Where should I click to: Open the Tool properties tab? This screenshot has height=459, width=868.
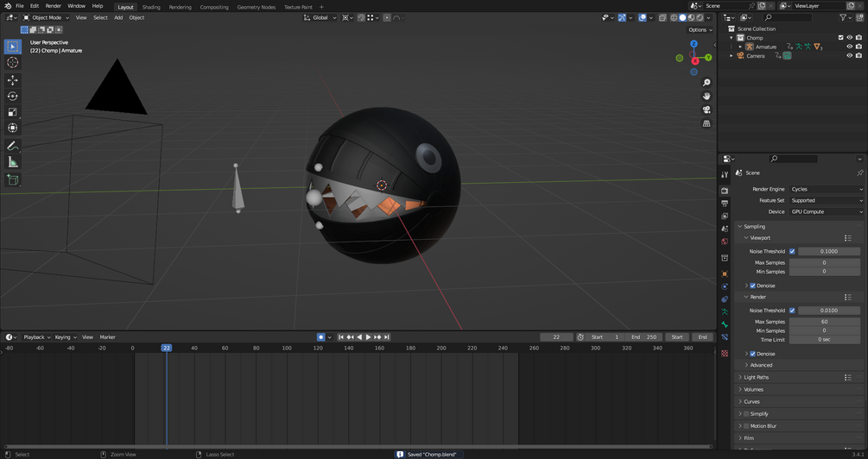(725, 175)
